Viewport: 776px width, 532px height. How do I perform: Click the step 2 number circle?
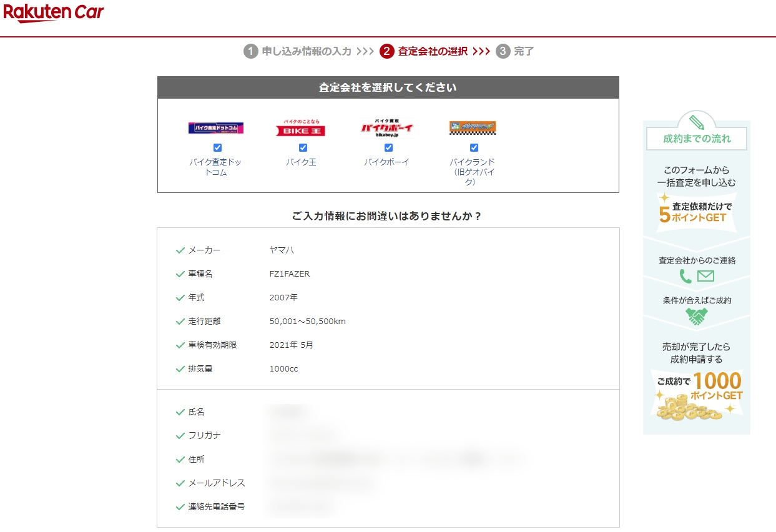pos(386,51)
